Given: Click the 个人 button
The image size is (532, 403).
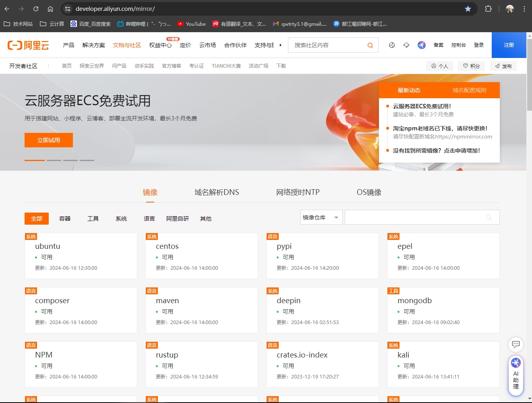Looking at the screenshot, I should click(x=440, y=66).
